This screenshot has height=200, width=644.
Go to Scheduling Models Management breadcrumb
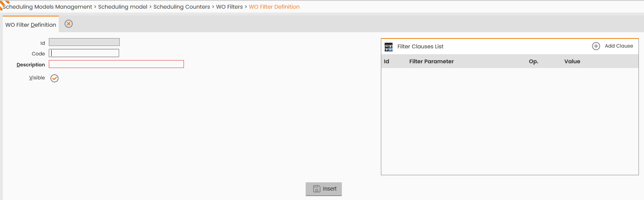pyautogui.click(x=48, y=7)
